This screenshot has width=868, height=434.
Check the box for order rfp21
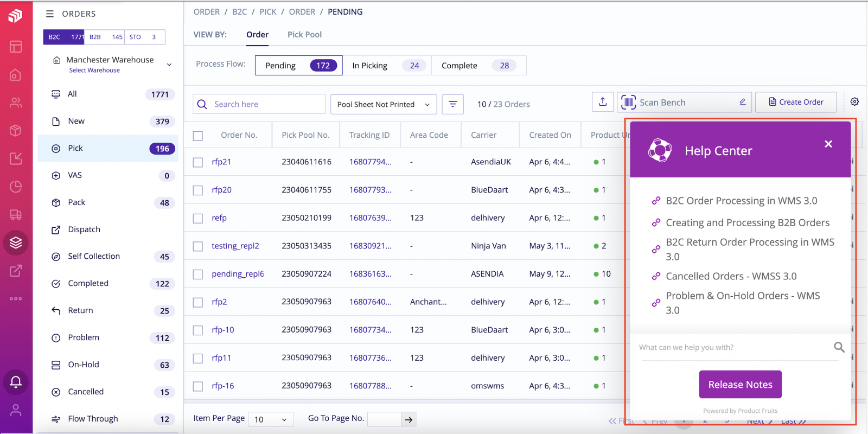(198, 162)
